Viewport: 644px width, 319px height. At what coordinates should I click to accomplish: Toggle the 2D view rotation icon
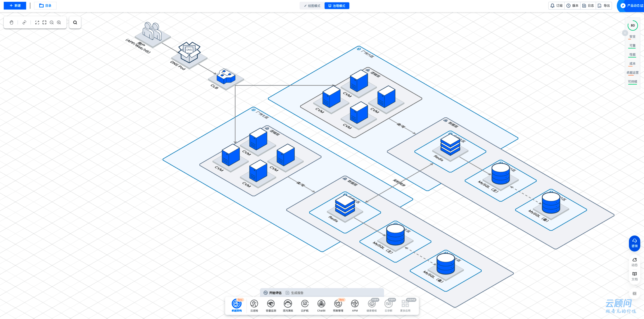pos(24,23)
